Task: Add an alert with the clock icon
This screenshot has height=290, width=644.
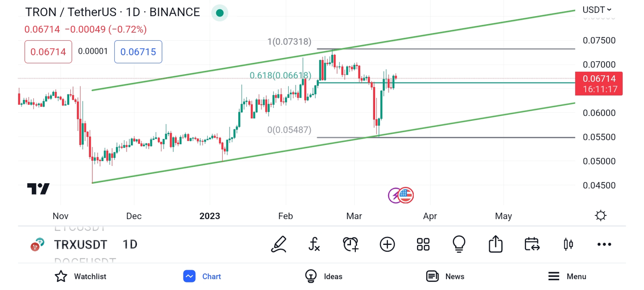Action: click(350, 244)
